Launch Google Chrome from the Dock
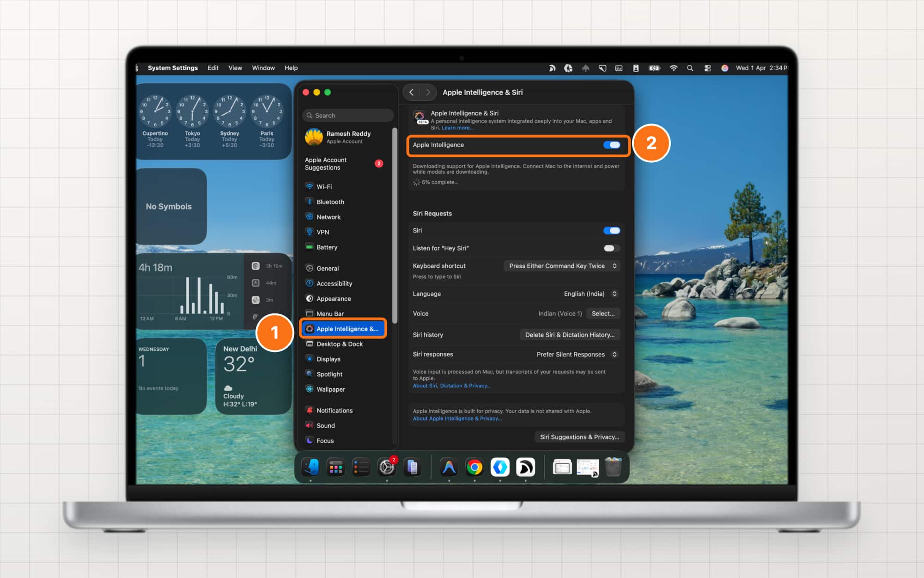Screen dimensions: 924x578 click(474, 467)
